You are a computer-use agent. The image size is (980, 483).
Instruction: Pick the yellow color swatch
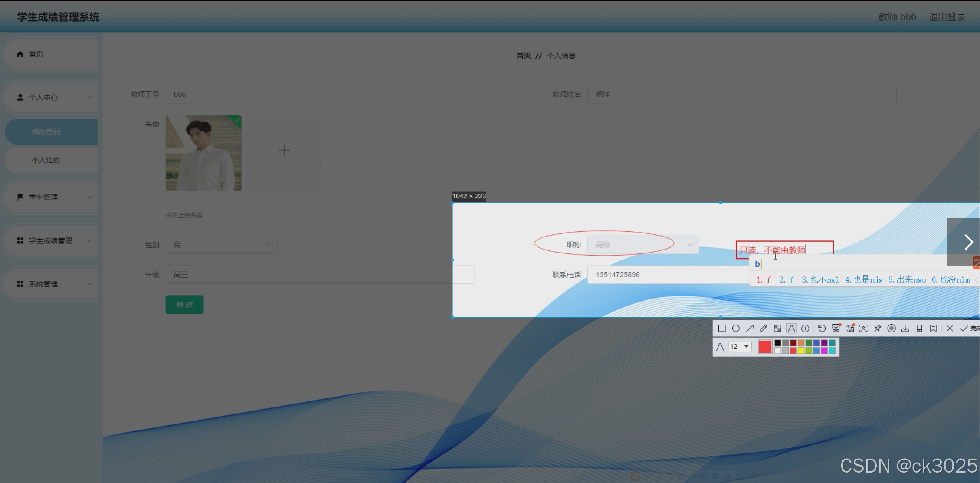[801, 351]
